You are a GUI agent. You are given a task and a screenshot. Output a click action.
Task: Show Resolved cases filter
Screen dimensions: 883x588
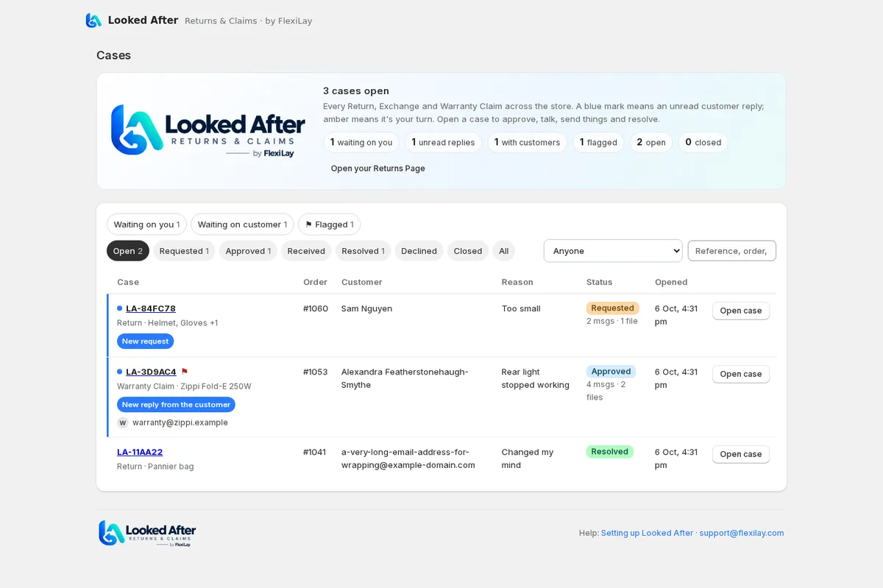(364, 251)
